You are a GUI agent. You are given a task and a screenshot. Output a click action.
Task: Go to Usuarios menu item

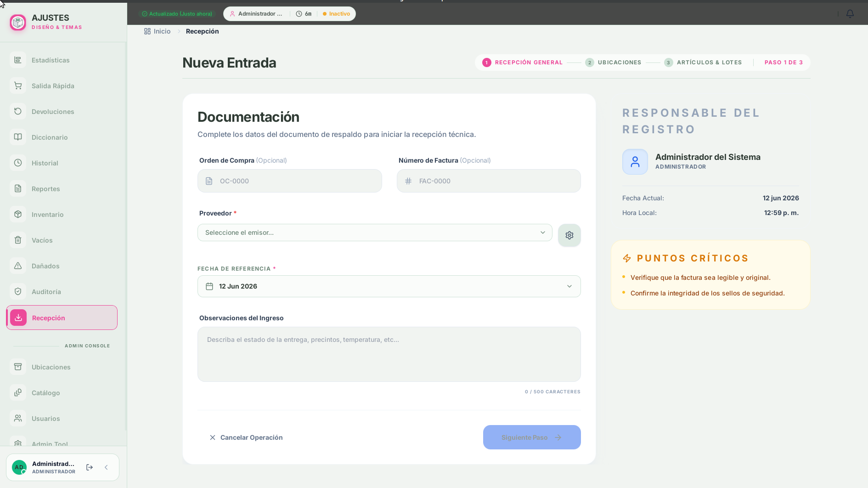62,419
